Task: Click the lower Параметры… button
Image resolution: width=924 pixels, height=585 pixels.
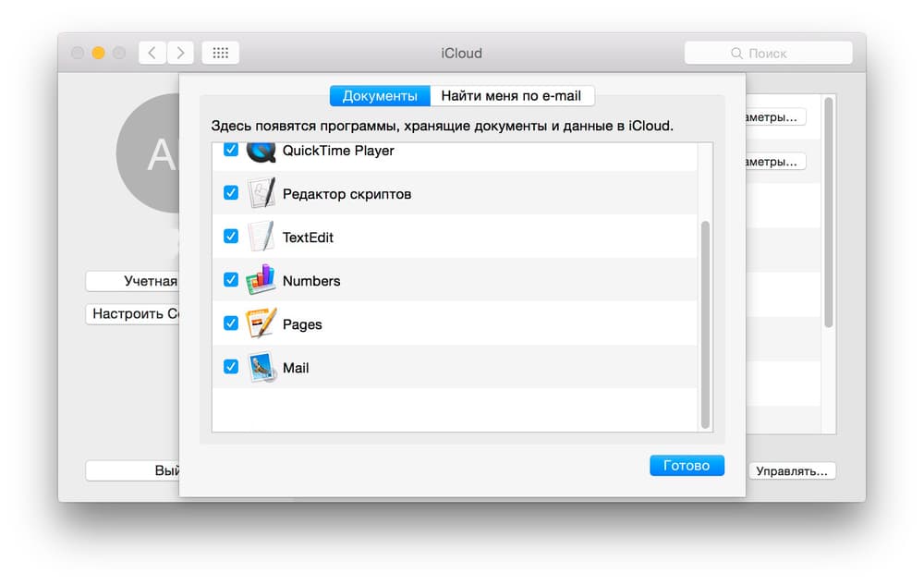Action: (x=775, y=162)
